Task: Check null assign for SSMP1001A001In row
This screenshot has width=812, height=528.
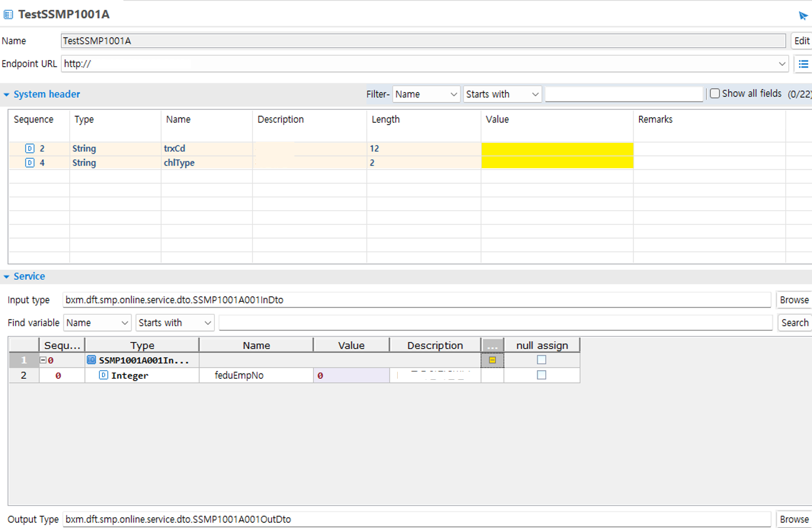Action: point(541,360)
